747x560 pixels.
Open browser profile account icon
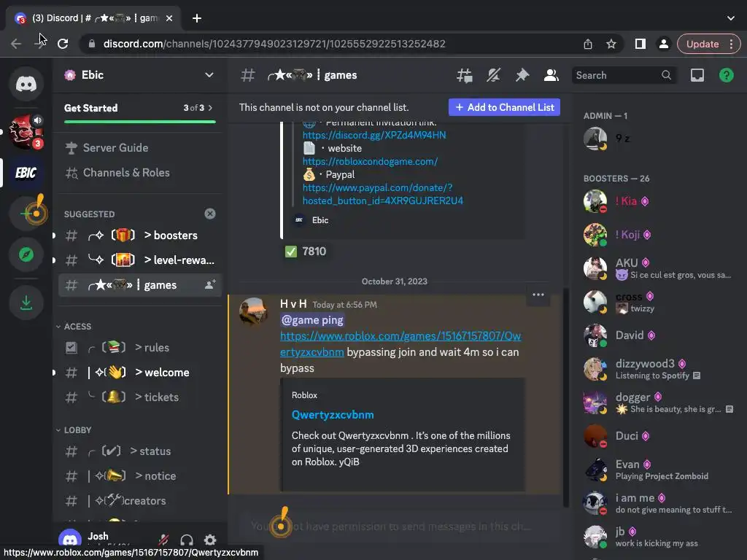coord(663,44)
